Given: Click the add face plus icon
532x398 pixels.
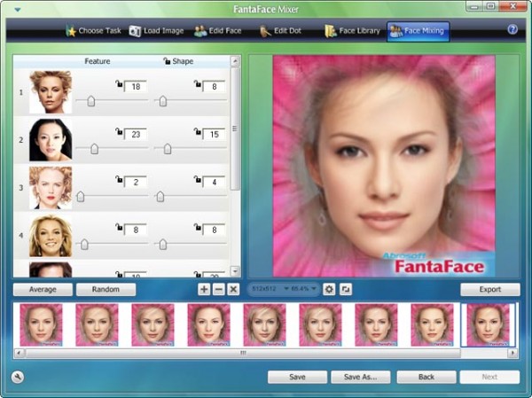Looking at the screenshot, I should coord(204,289).
